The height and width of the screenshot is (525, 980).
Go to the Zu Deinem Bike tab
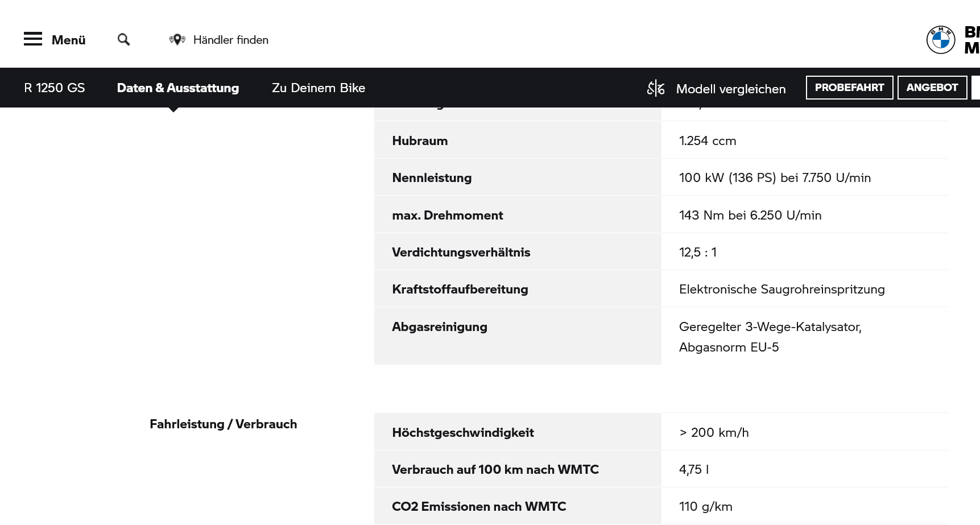coord(318,88)
